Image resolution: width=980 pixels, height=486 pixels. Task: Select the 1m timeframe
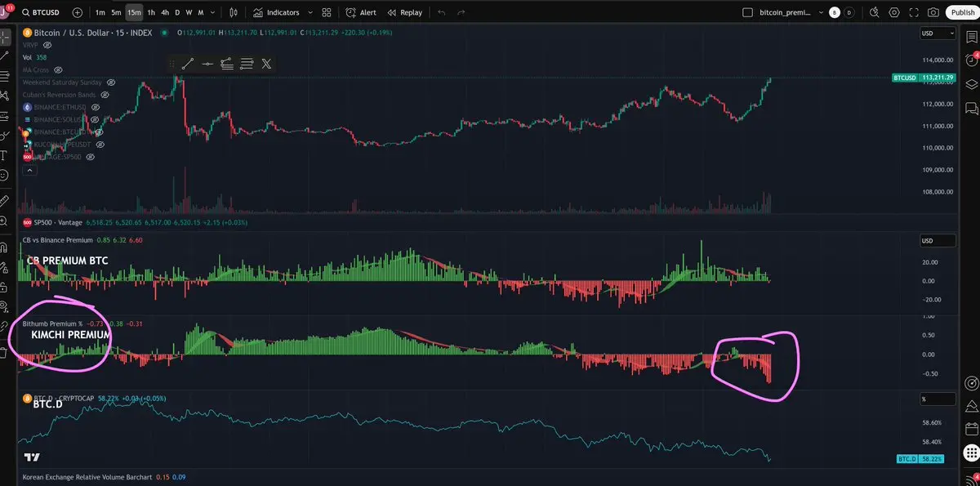pyautogui.click(x=100, y=12)
